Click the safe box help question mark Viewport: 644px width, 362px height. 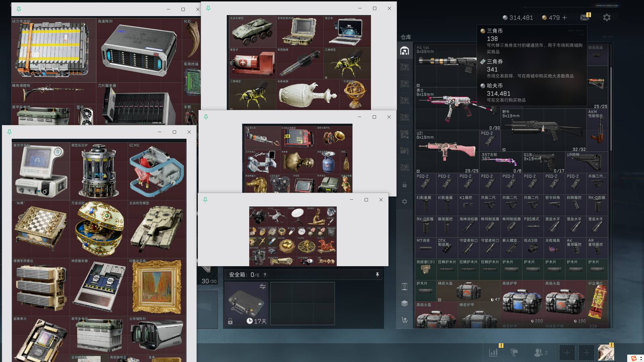pyautogui.click(x=265, y=275)
